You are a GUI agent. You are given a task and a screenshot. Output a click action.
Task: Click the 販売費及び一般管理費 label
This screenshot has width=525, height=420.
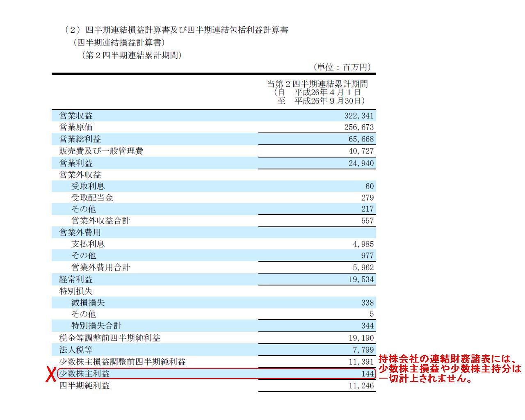pyautogui.click(x=101, y=151)
